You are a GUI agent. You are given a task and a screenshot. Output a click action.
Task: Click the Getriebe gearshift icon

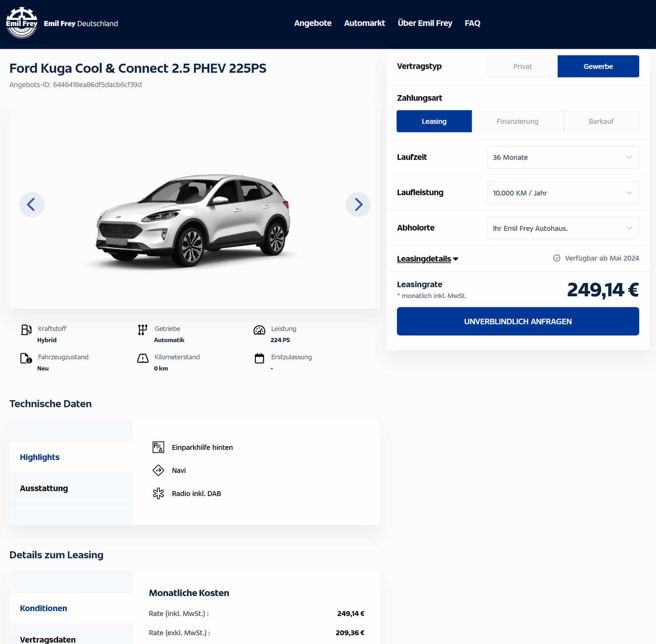click(x=142, y=330)
